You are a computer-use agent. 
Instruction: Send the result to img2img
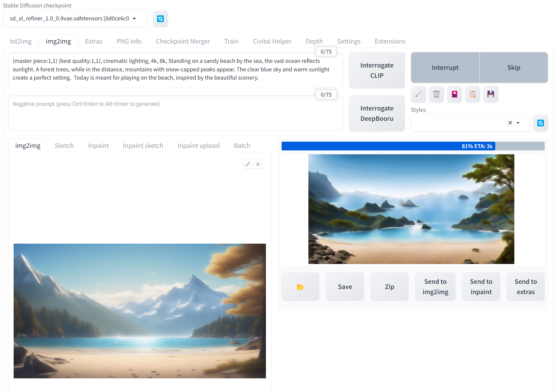click(435, 287)
